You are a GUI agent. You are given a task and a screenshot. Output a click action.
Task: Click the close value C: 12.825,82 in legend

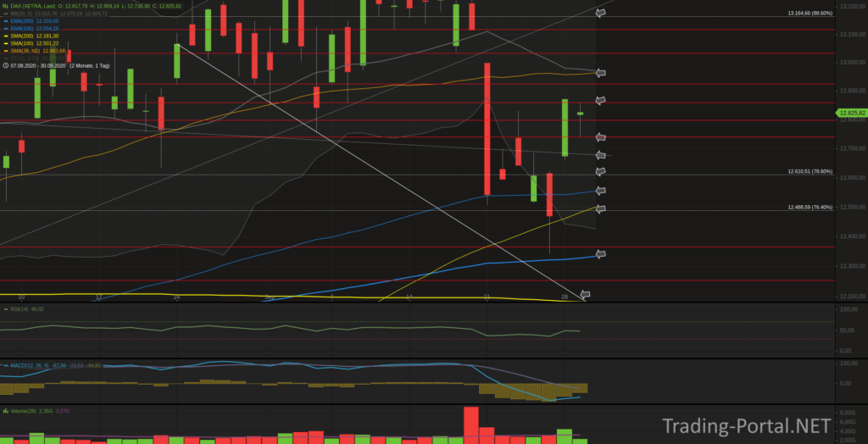click(x=167, y=6)
